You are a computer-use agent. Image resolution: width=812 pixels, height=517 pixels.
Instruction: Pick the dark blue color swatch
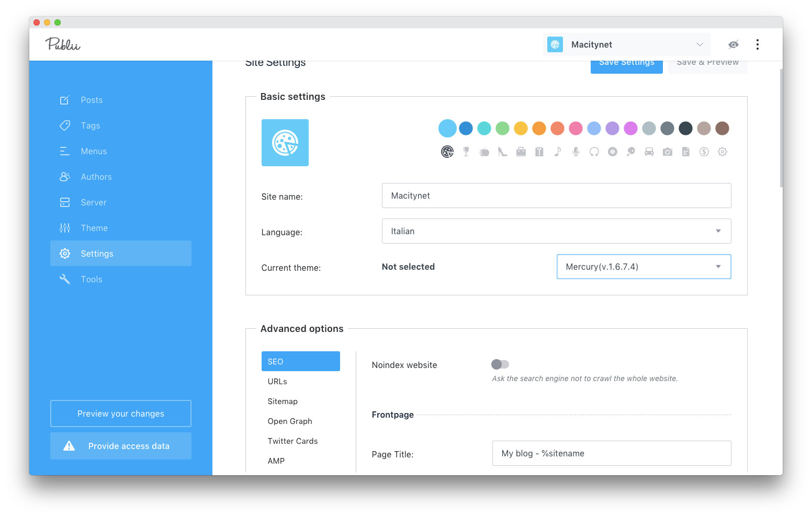(466, 128)
